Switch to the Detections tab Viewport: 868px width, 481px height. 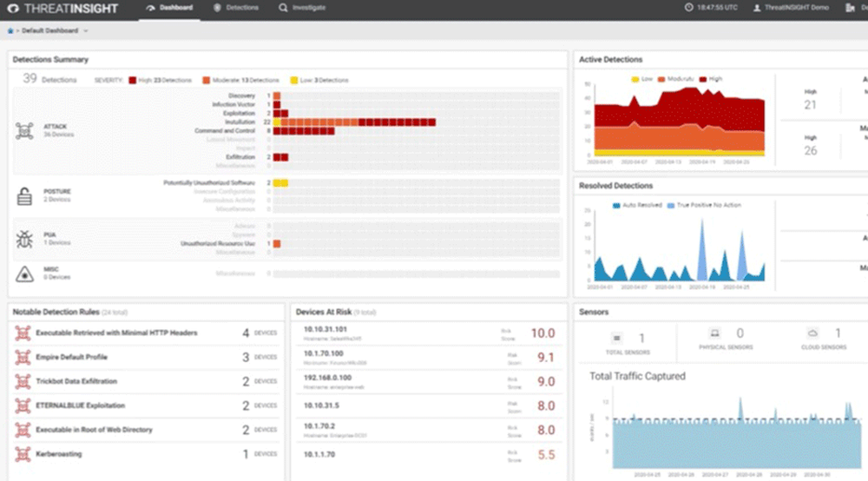236,8
